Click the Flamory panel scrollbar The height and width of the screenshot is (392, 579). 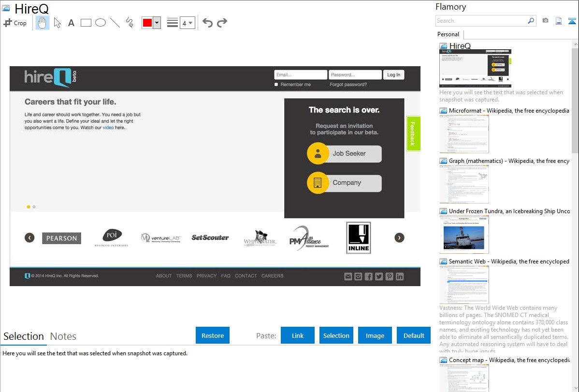point(575,100)
